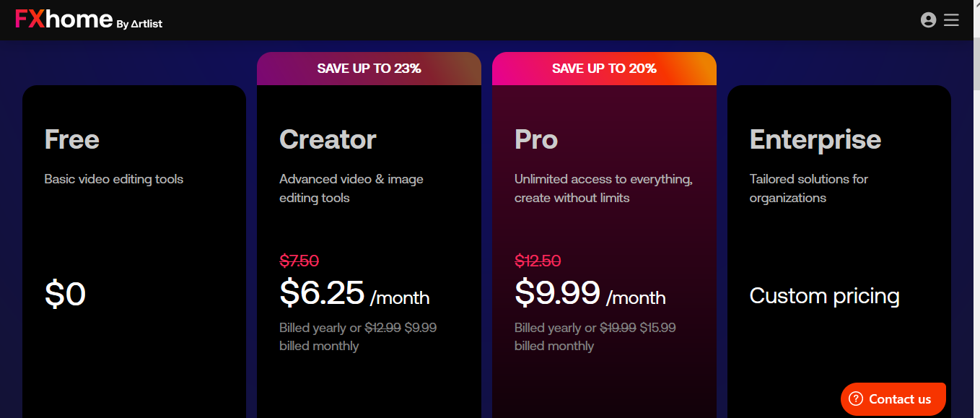Click the Custom pricing text
Viewport: 980px width, 418px height.
click(x=825, y=296)
